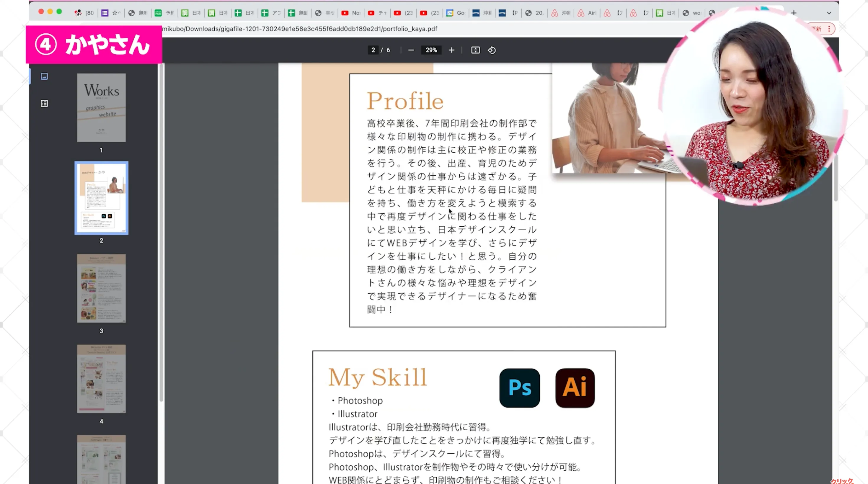Open page 3 banner thumbnail
The image size is (868, 484).
(x=102, y=288)
